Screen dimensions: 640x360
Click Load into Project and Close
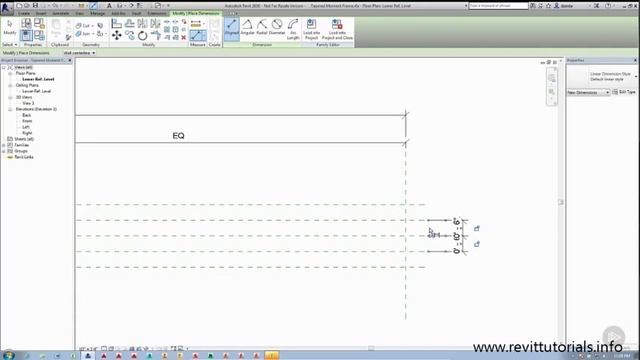pos(337,29)
